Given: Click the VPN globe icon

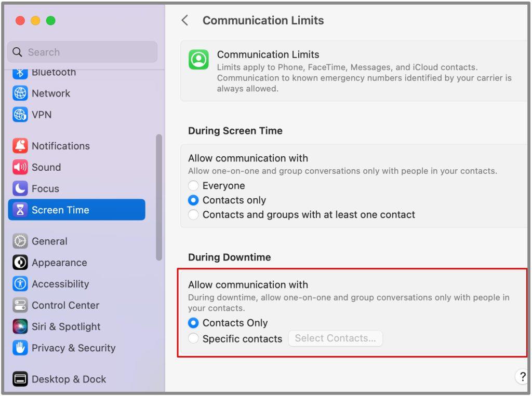Looking at the screenshot, I should [x=20, y=115].
